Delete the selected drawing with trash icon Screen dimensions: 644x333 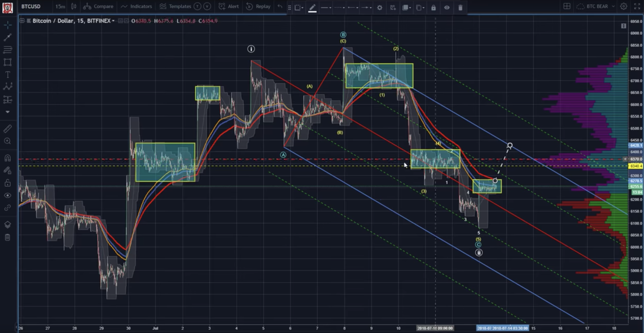click(x=460, y=8)
